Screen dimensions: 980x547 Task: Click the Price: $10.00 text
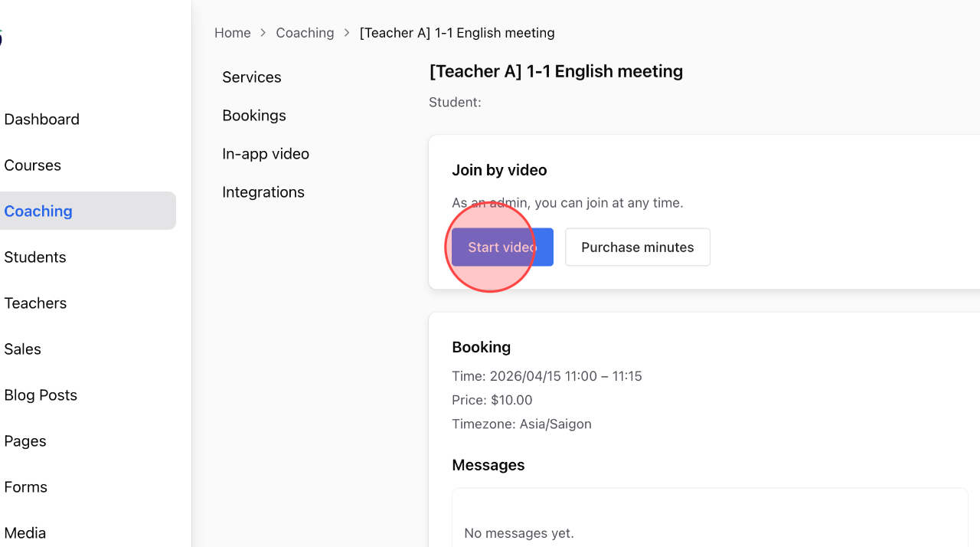pos(492,400)
